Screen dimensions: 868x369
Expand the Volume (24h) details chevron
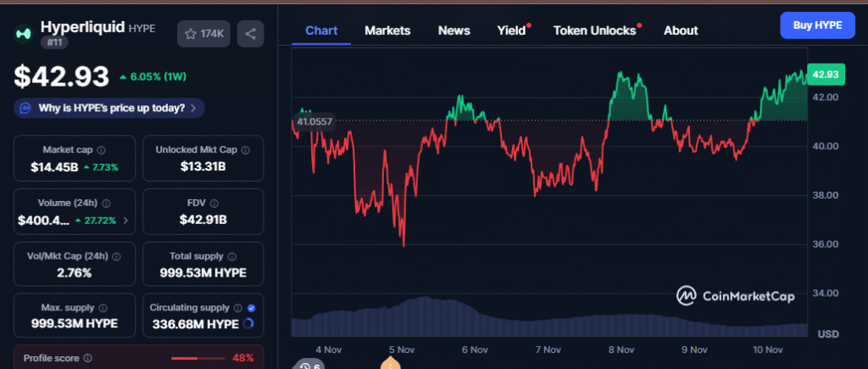[126, 221]
